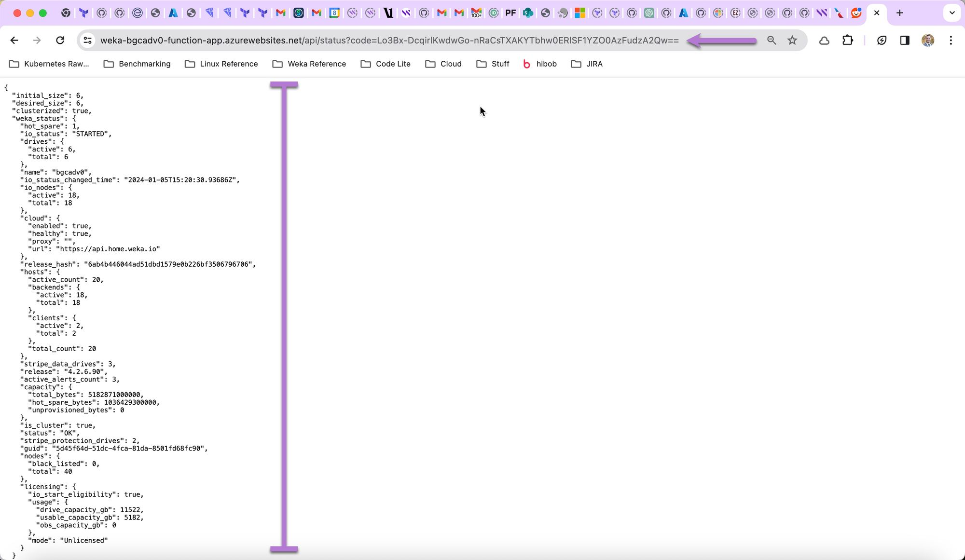The width and height of the screenshot is (965, 560).
Task: Open site information icon in address bar
Action: [x=88, y=41]
